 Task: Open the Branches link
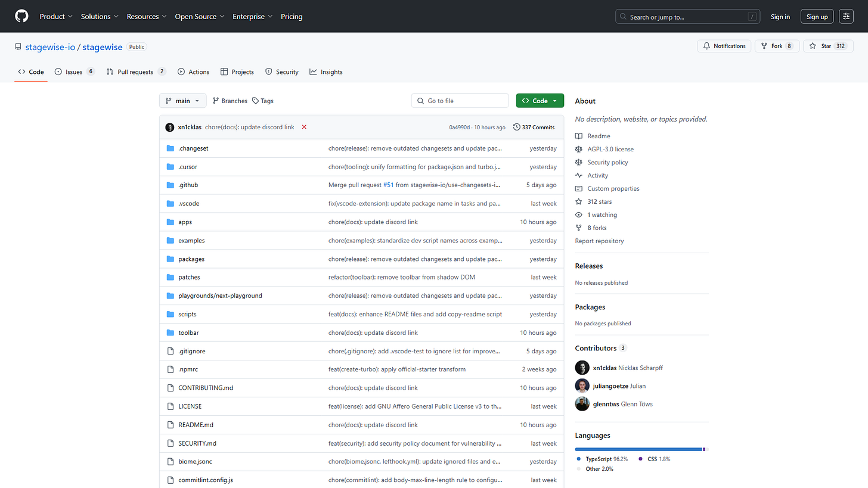point(230,101)
